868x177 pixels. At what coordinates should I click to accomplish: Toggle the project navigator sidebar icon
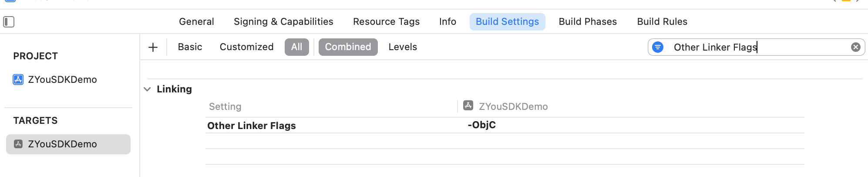pos(9,22)
